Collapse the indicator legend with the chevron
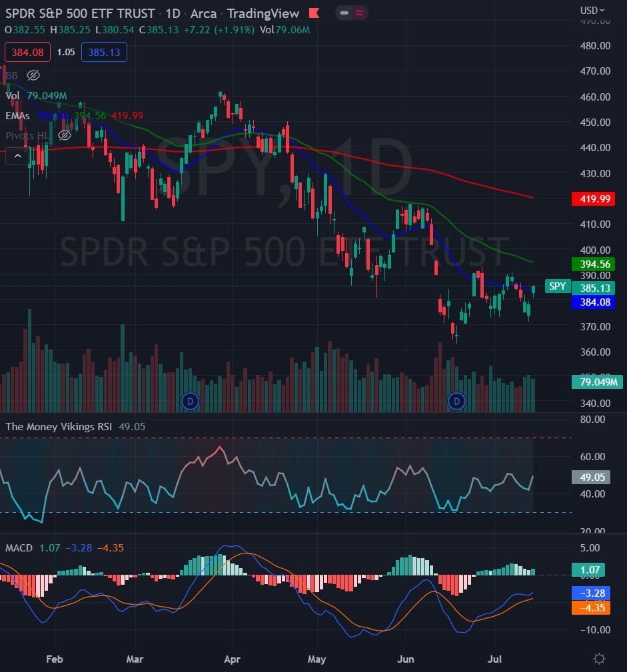Viewport: 627px width, 672px height. click(x=17, y=156)
